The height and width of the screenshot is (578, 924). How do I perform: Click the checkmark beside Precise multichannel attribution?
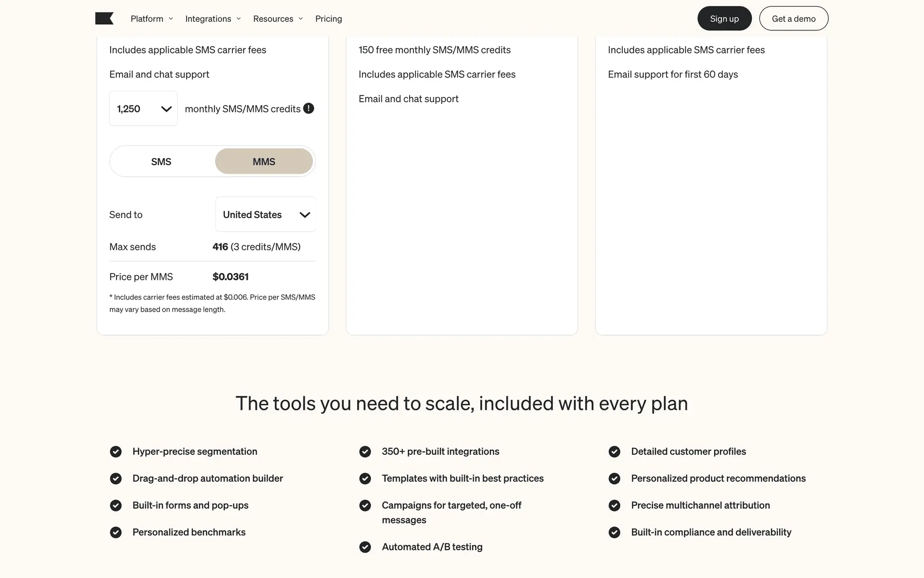(614, 505)
